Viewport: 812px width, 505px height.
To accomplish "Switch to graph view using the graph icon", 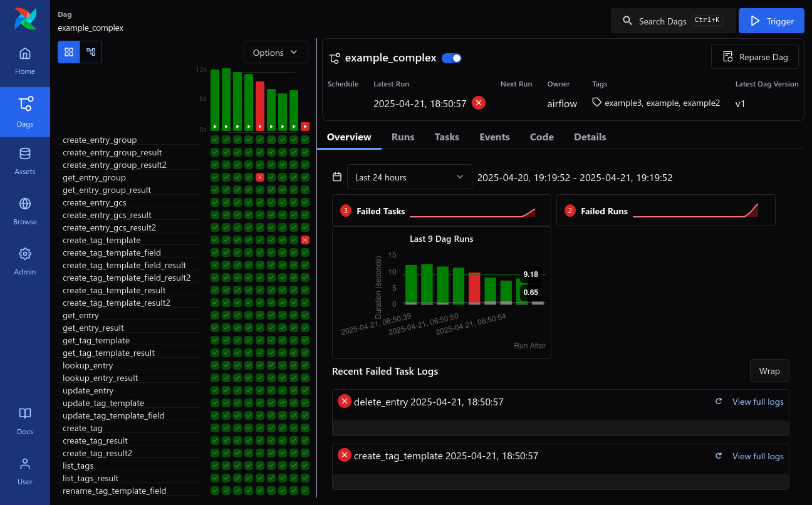I will [91, 52].
